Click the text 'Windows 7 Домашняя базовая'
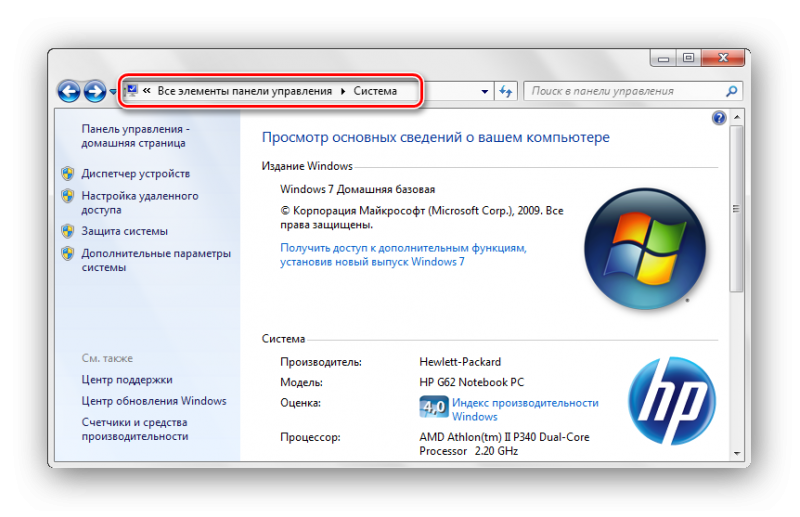800x517 pixels. pyautogui.click(x=358, y=189)
